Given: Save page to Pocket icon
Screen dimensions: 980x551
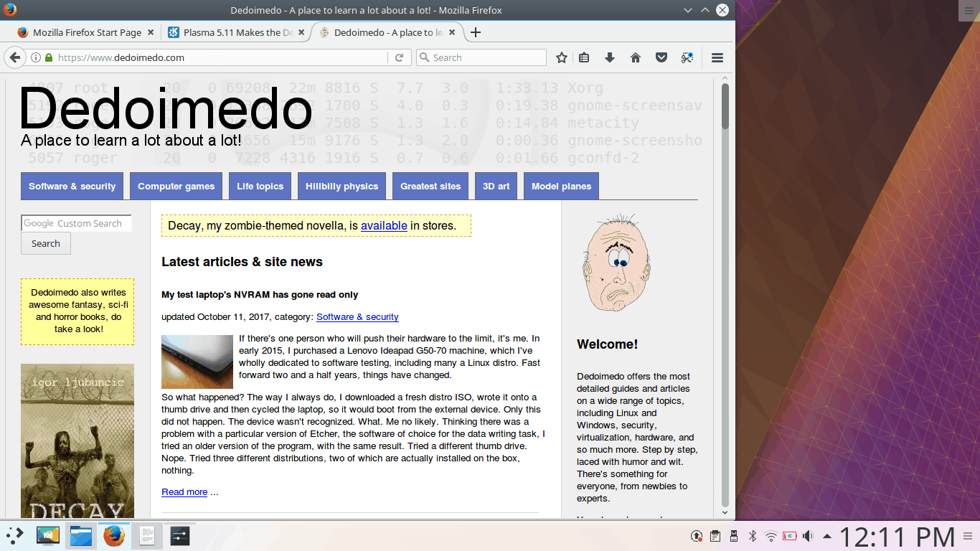Looking at the screenshot, I should coord(661,57).
